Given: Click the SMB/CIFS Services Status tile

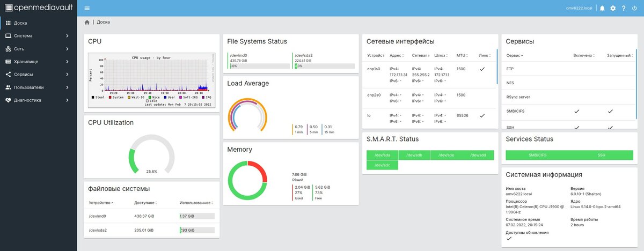Looking at the screenshot, I should tap(538, 155).
